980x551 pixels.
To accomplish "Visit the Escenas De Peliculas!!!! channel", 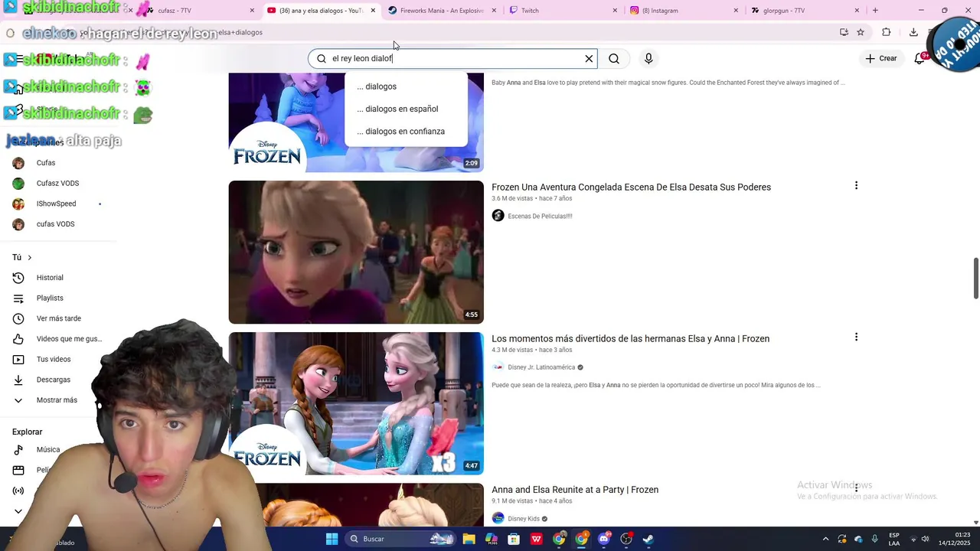I will (540, 216).
